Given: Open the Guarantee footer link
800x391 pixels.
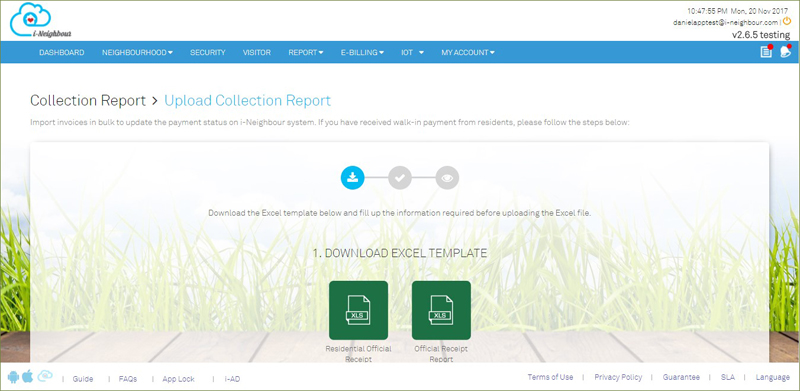Looking at the screenshot, I should point(681,377).
